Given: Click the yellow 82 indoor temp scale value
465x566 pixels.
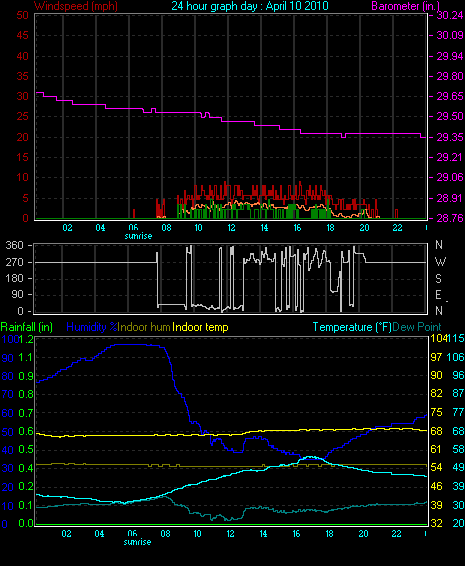Looking at the screenshot, I should [436, 393].
